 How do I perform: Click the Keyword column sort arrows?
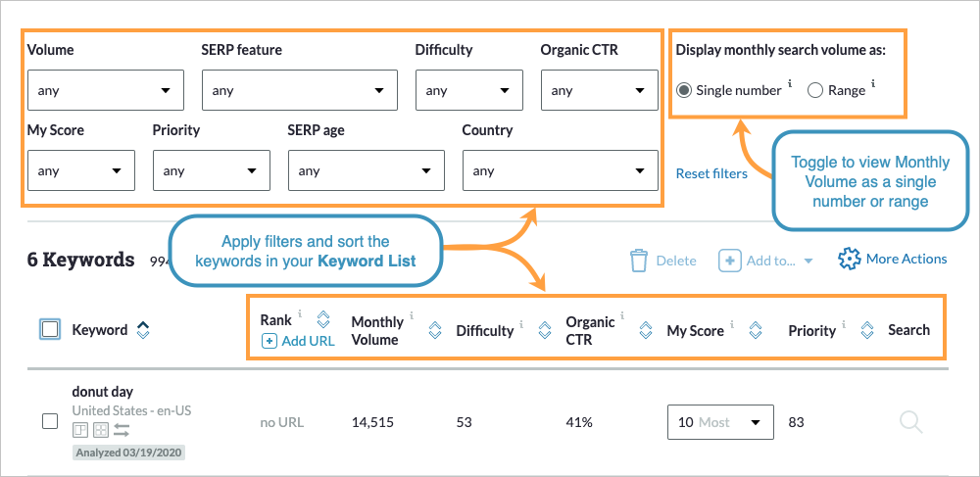click(x=143, y=330)
